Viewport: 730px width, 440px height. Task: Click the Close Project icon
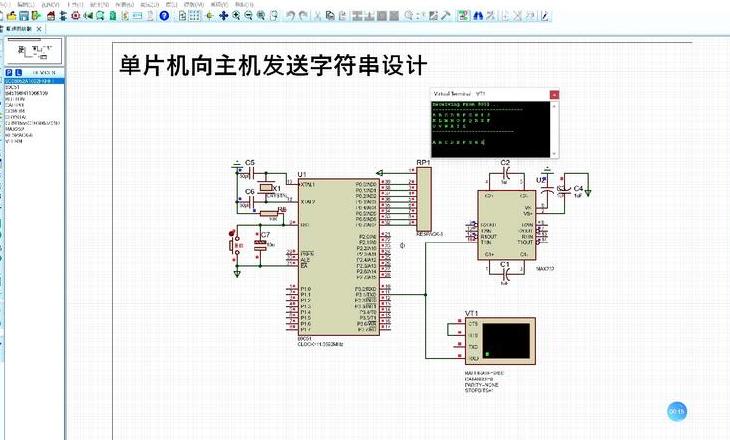(36, 16)
